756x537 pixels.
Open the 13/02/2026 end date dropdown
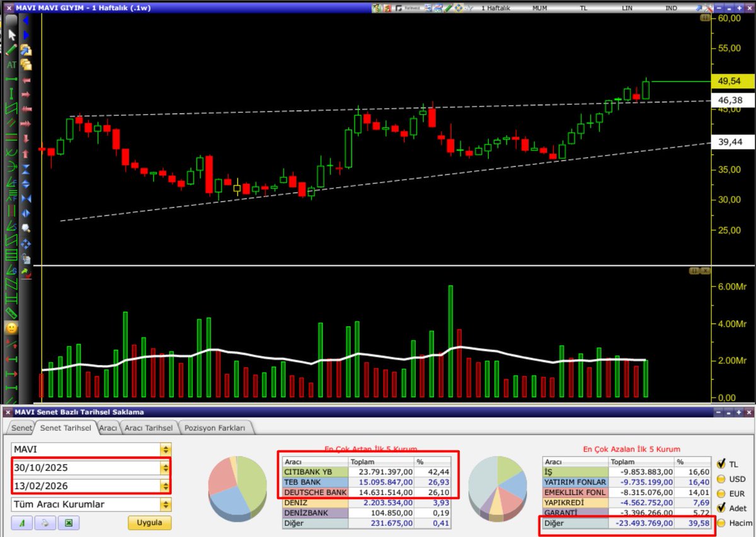pyautogui.click(x=166, y=486)
